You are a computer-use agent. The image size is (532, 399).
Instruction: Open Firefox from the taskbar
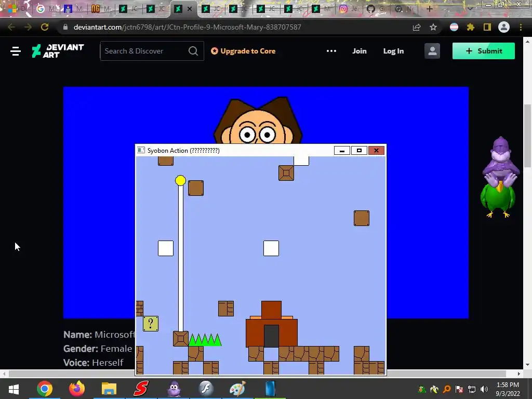click(x=77, y=389)
